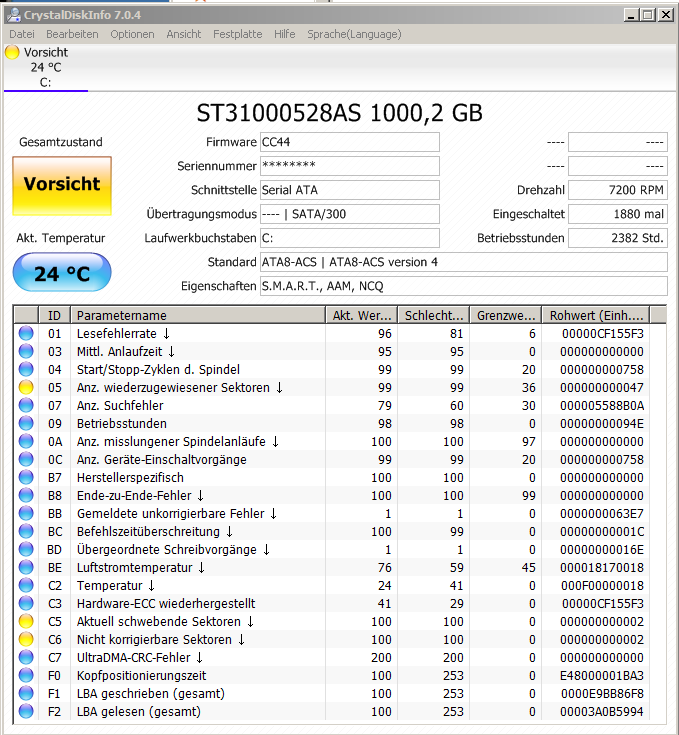Click the Drehzahl field showing 7200 RPM
Viewport: 679px width, 735px height.
pos(618,190)
